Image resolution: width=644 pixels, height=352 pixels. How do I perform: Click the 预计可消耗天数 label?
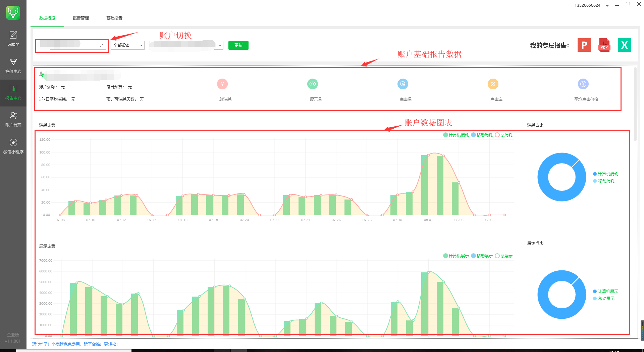click(121, 99)
